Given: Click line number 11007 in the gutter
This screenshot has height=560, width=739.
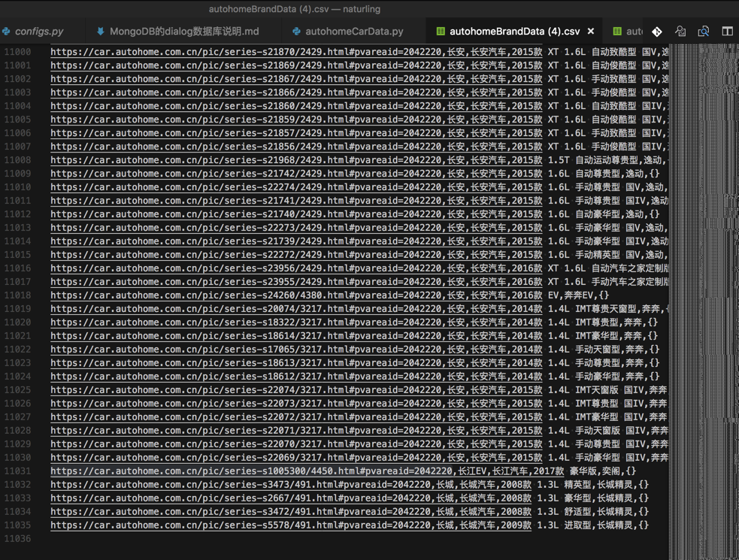Looking at the screenshot, I should (17, 147).
